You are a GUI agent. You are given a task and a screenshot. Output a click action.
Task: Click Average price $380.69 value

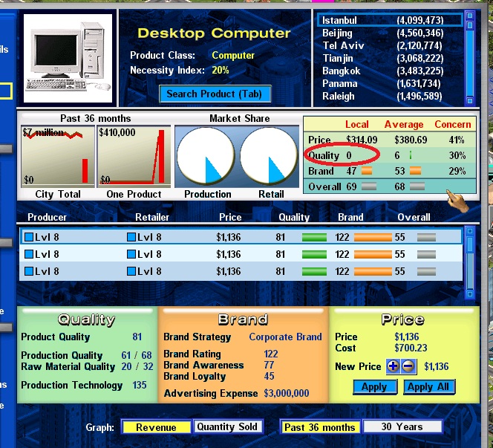click(x=411, y=140)
